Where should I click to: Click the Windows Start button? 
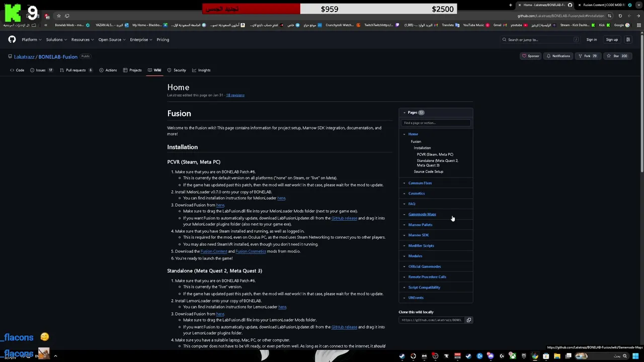[635, 356]
